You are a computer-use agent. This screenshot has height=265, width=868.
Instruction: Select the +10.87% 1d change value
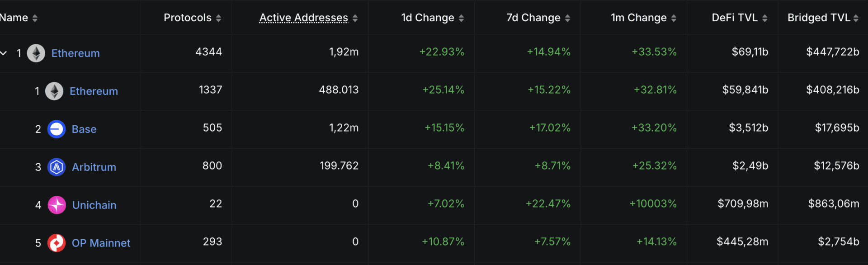443,242
